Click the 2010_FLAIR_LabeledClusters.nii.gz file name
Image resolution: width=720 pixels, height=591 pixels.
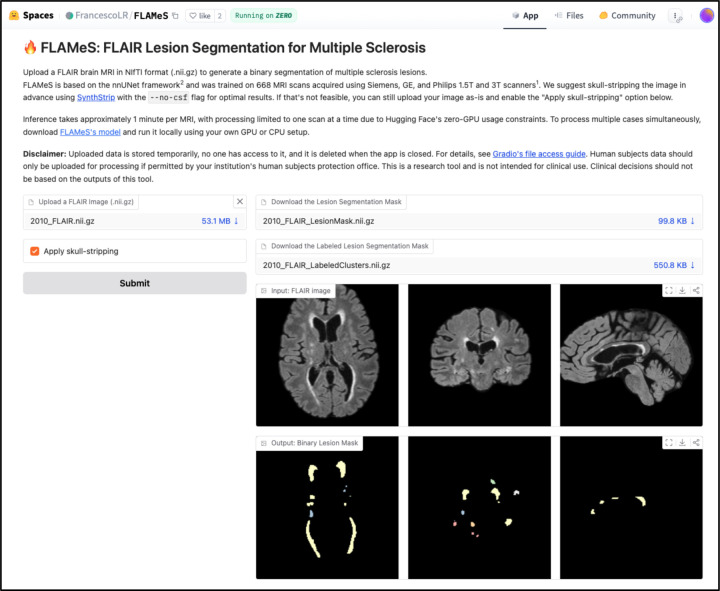326,265
